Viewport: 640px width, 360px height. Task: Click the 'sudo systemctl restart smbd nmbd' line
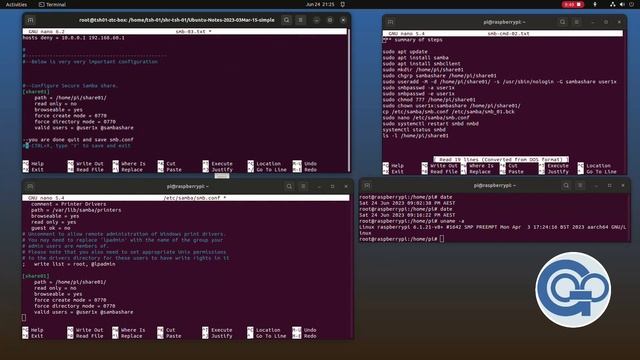(431, 123)
